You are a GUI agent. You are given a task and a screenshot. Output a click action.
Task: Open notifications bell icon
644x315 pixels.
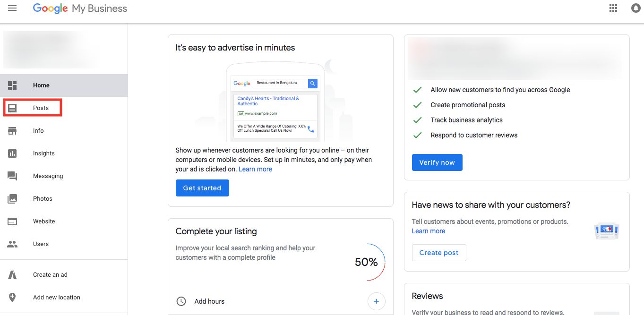636,8
